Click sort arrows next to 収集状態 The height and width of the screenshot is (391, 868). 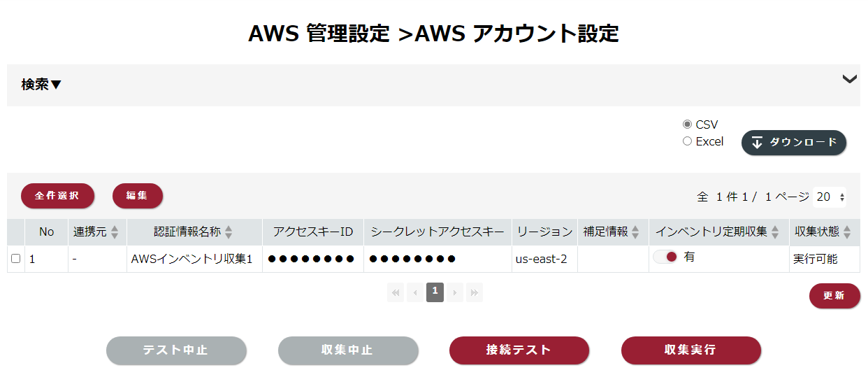[x=847, y=232]
